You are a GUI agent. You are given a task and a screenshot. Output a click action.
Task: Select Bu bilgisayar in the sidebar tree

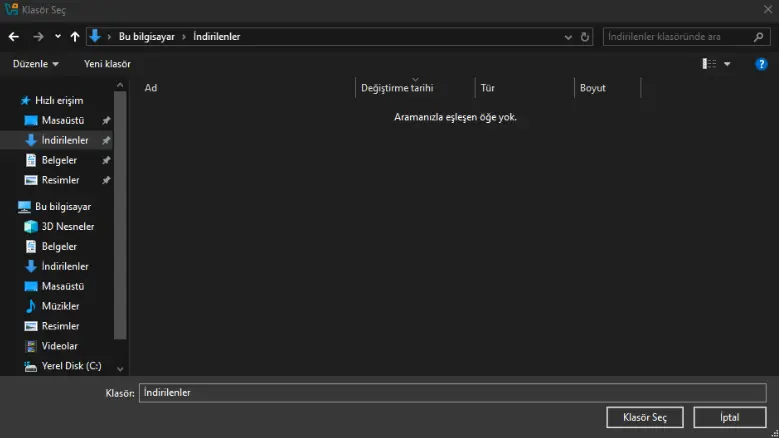tap(63, 207)
